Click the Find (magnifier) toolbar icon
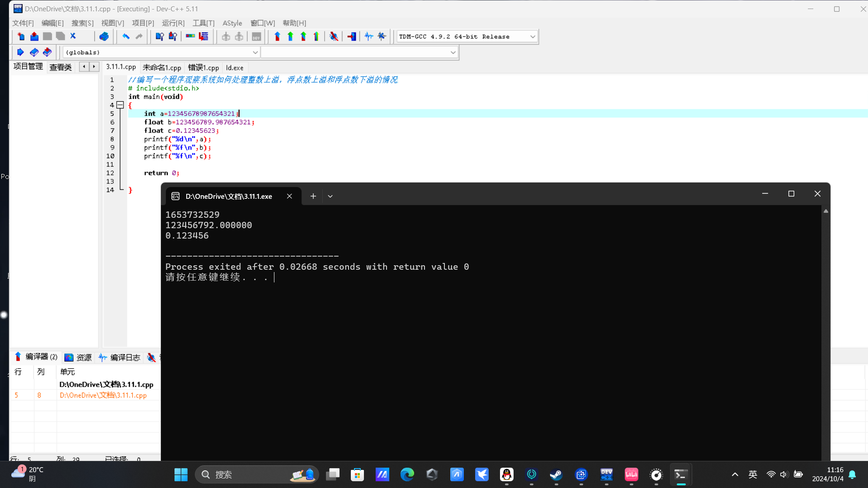 coord(159,37)
